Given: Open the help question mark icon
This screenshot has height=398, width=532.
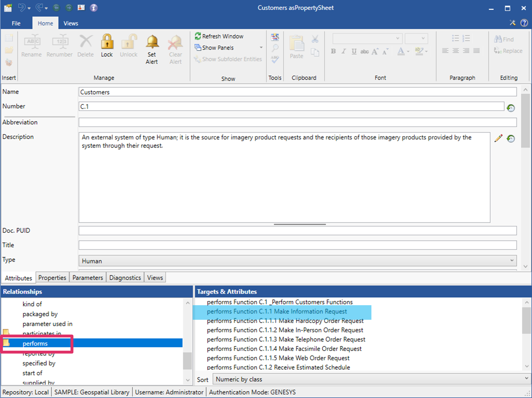Looking at the screenshot, I should [x=524, y=23].
